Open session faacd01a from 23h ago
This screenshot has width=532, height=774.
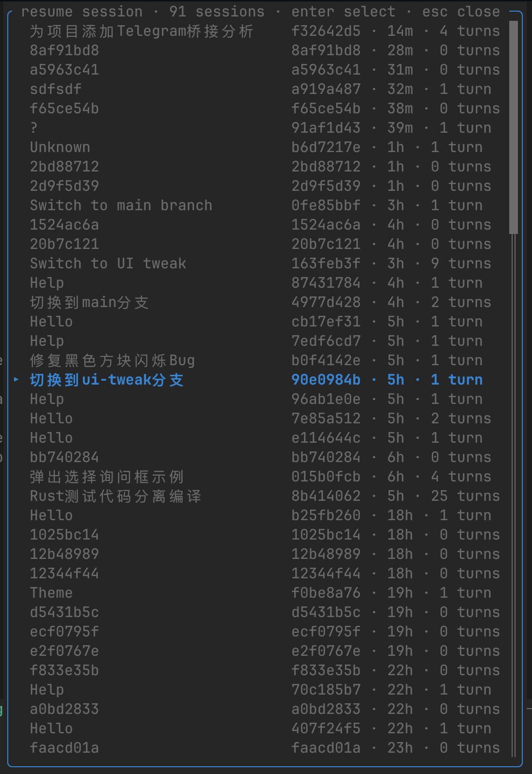pyautogui.click(x=265, y=748)
